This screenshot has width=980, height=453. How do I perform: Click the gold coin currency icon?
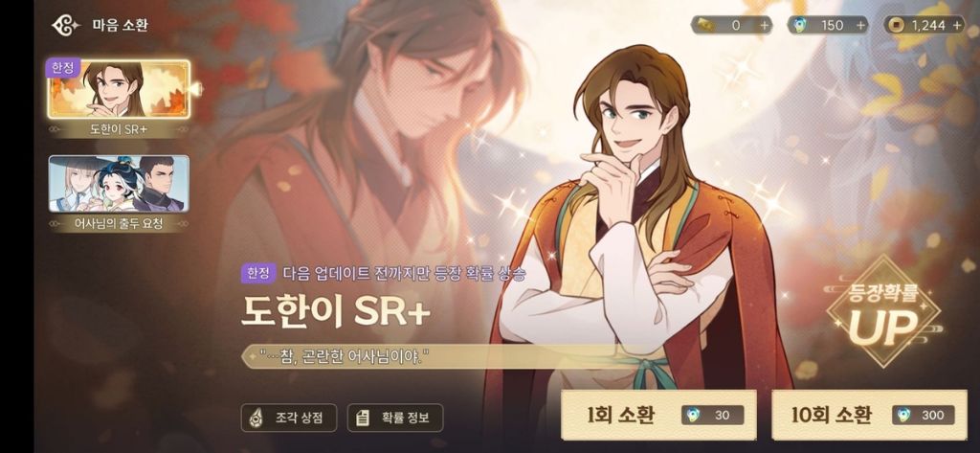[896, 25]
